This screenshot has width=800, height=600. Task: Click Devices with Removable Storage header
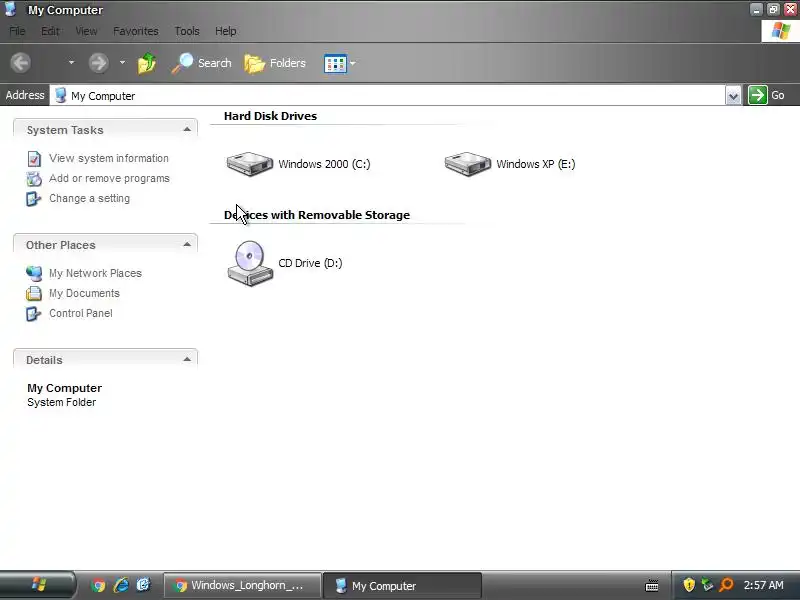317,215
